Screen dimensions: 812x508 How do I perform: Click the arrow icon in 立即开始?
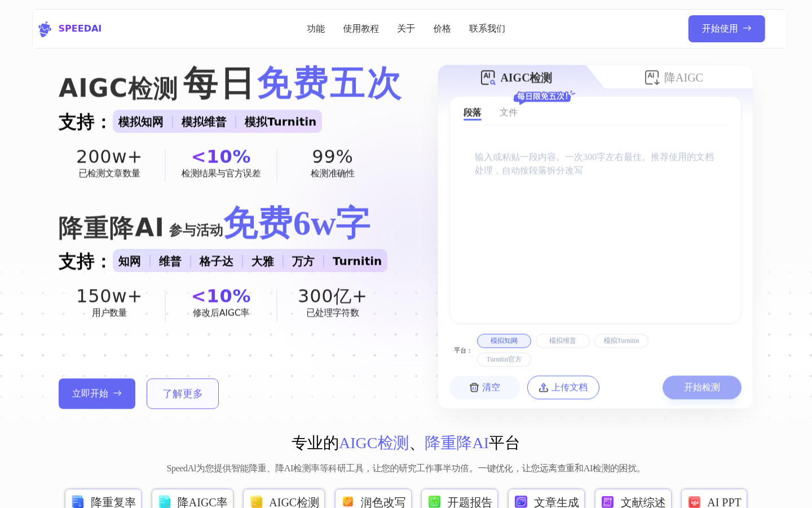click(117, 393)
